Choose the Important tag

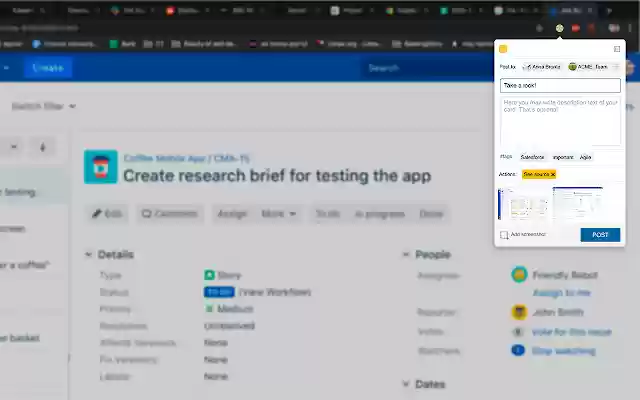pos(563,157)
